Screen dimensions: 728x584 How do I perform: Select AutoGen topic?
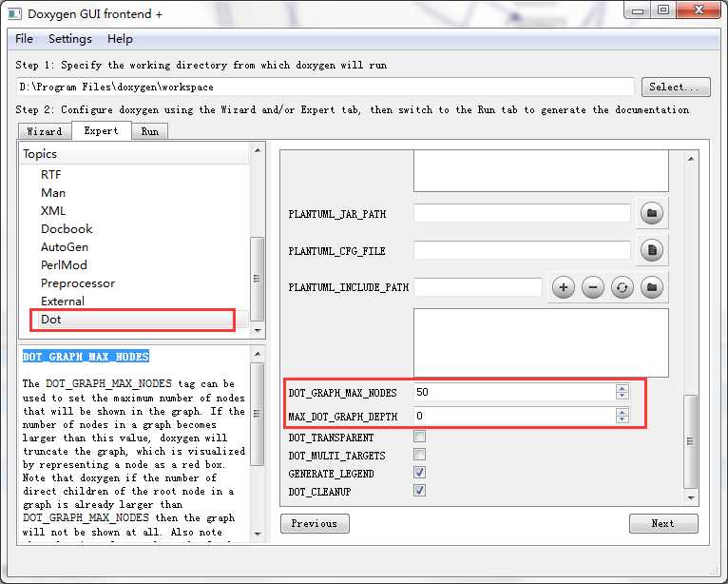[65, 247]
